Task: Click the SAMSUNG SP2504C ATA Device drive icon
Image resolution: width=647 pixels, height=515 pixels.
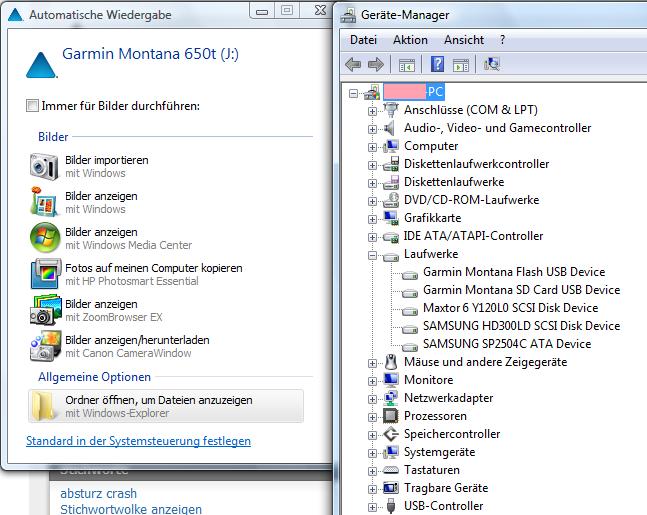Action: pyautogui.click(x=410, y=347)
